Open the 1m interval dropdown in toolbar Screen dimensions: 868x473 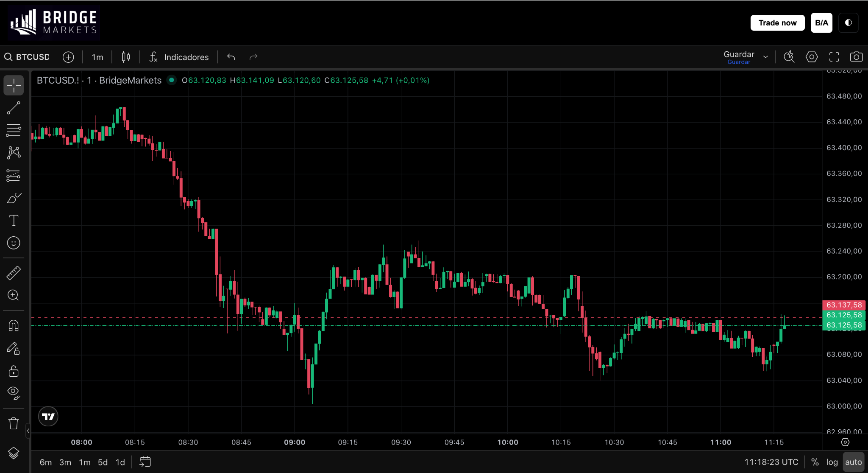[x=97, y=57]
